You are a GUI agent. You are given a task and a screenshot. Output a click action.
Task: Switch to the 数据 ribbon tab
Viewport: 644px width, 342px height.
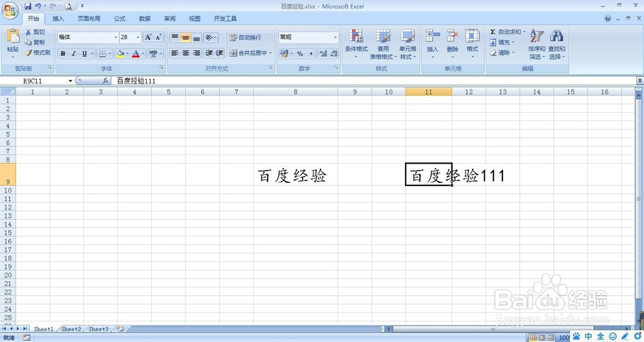point(144,19)
